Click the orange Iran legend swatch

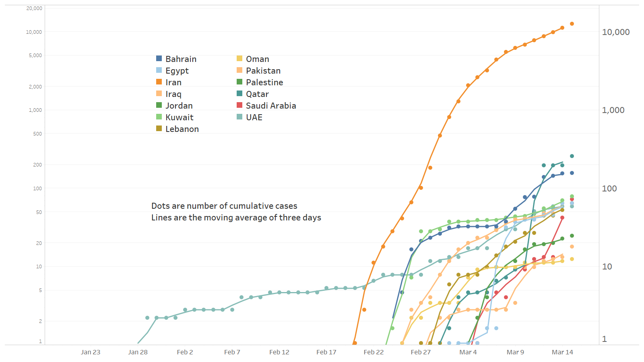(159, 82)
